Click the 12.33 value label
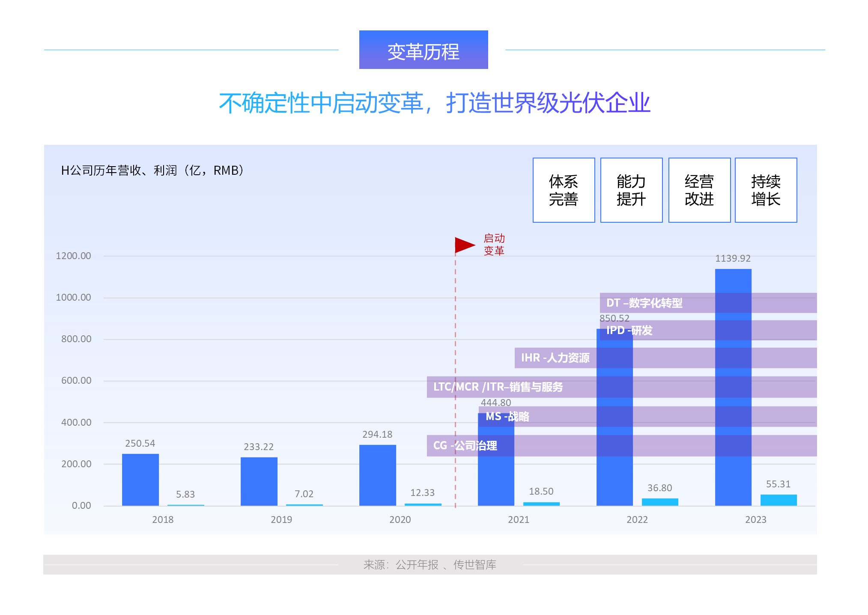 tap(423, 493)
